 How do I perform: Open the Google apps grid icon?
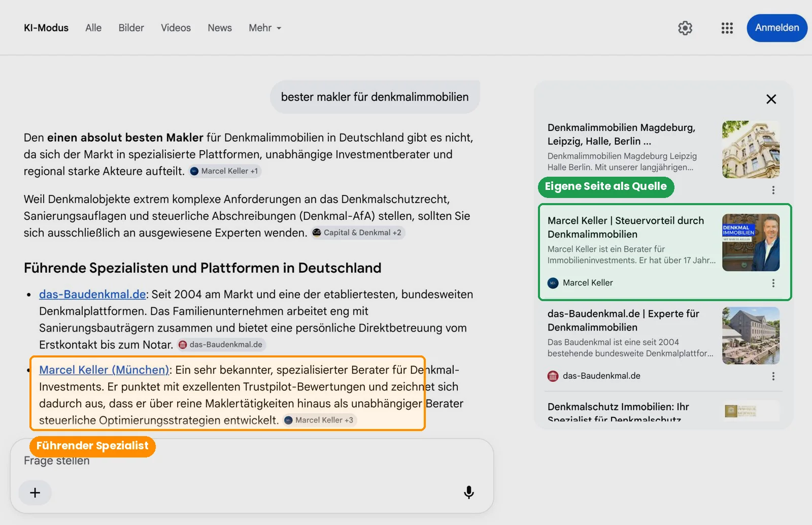(727, 28)
